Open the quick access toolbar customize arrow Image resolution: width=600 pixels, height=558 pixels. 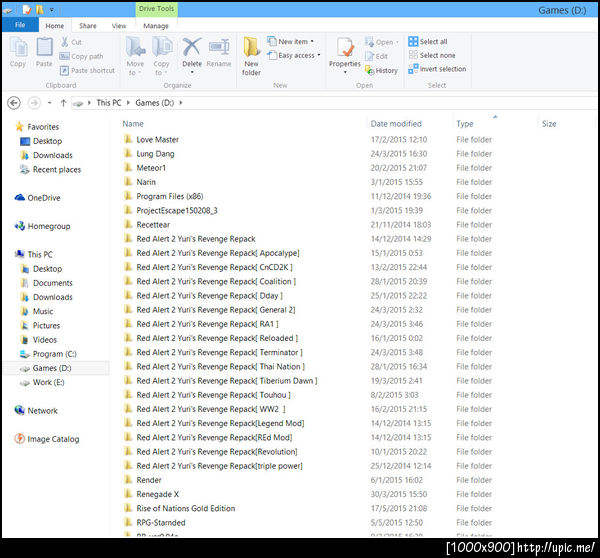tap(52, 10)
